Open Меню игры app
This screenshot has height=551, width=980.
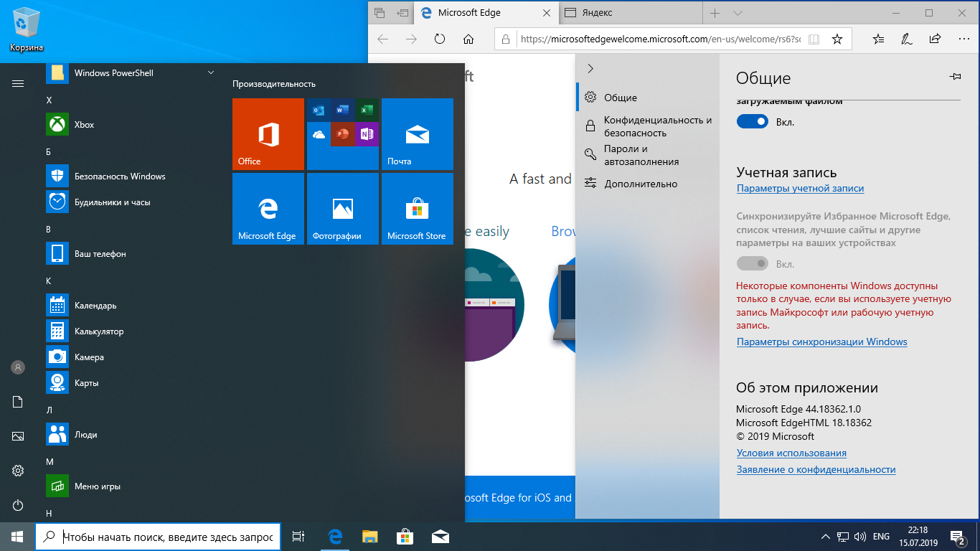[129, 486]
